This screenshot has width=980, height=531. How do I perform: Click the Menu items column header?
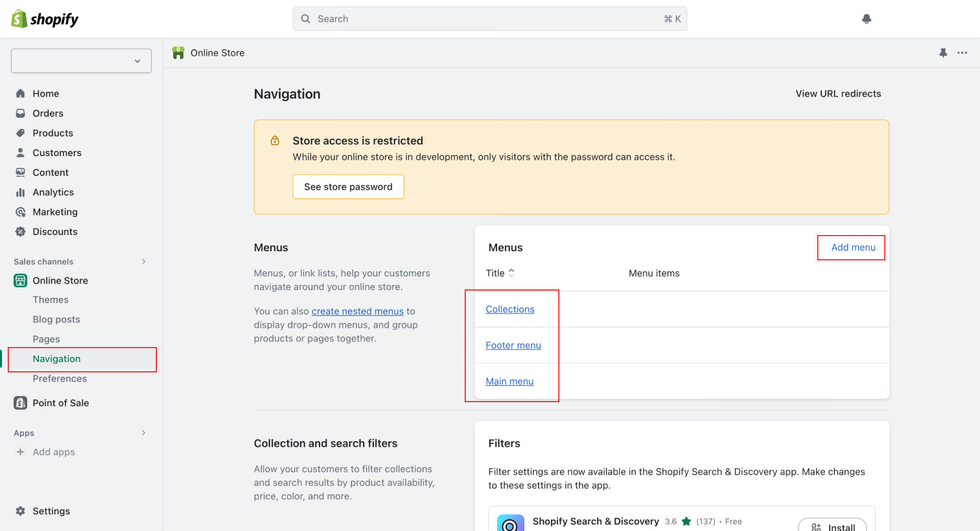654,273
